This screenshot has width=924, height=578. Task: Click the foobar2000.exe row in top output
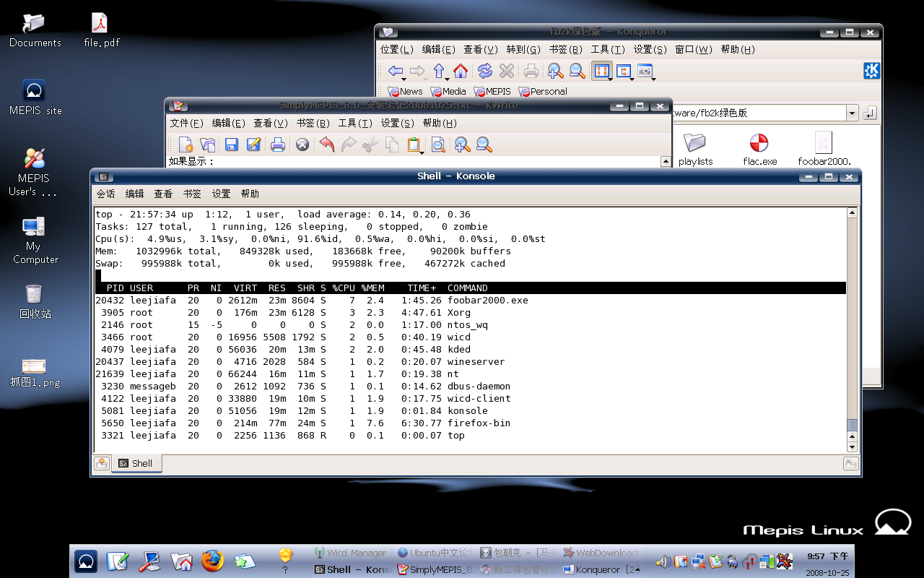pyautogui.click(x=470, y=300)
